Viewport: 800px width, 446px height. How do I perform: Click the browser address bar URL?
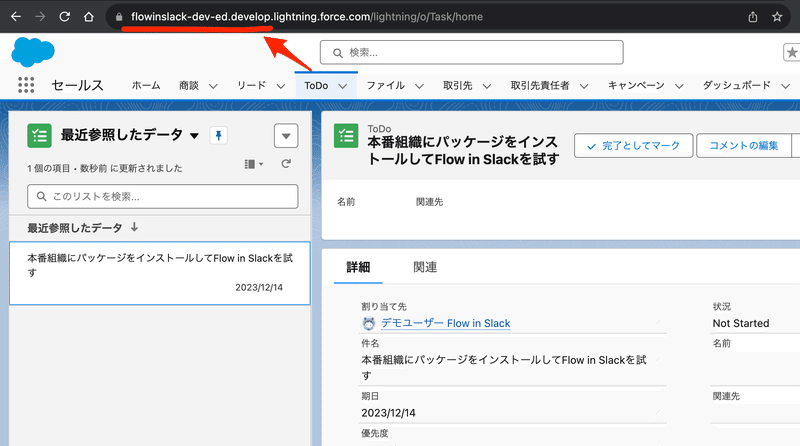tap(307, 17)
